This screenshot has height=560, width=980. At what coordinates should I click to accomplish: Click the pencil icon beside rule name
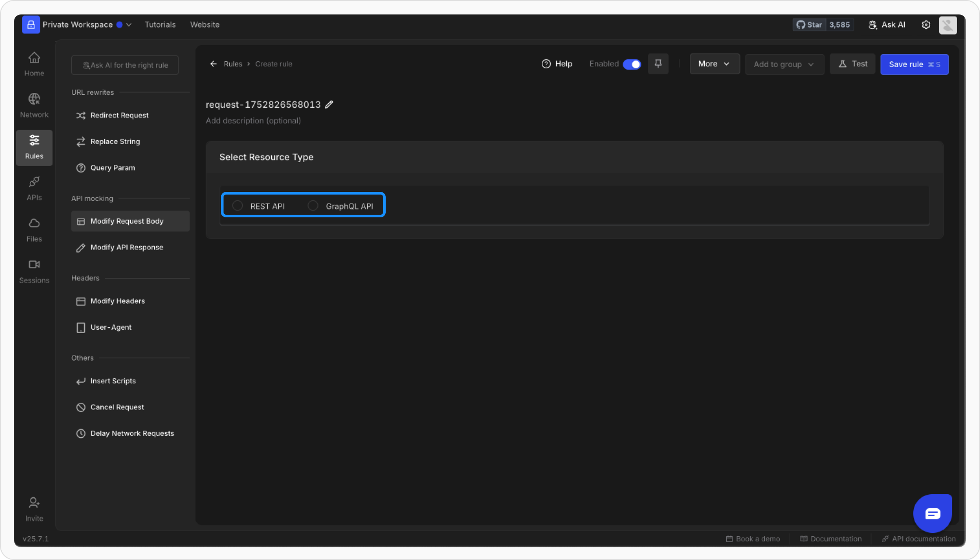pos(329,104)
